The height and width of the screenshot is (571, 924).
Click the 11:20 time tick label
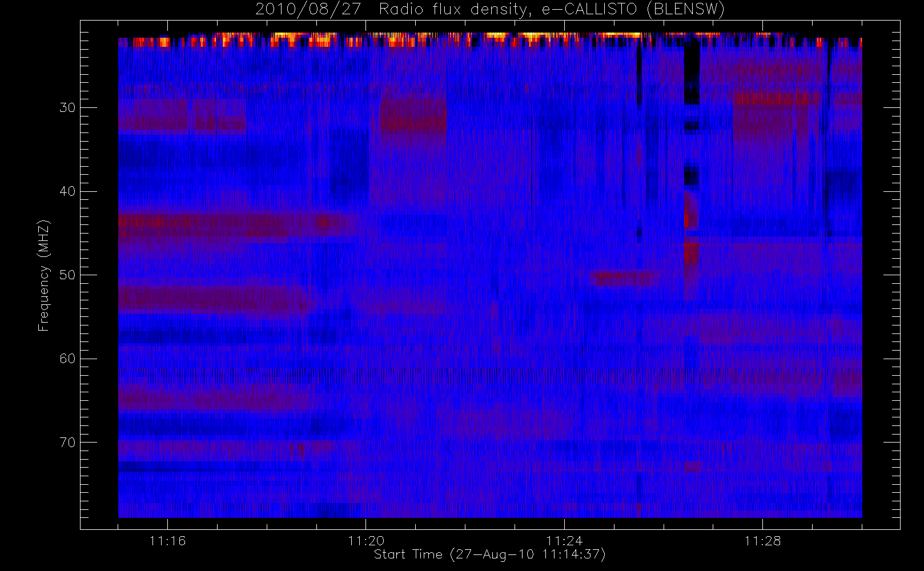(365, 541)
